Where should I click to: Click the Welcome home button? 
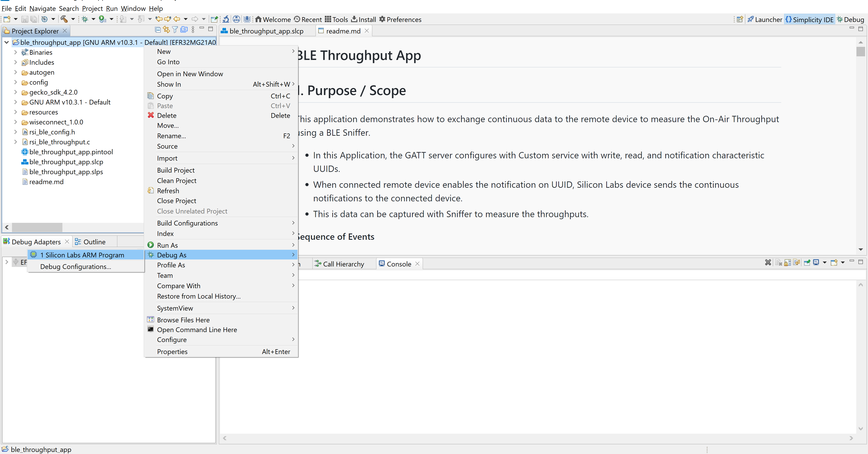[x=273, y=19]
